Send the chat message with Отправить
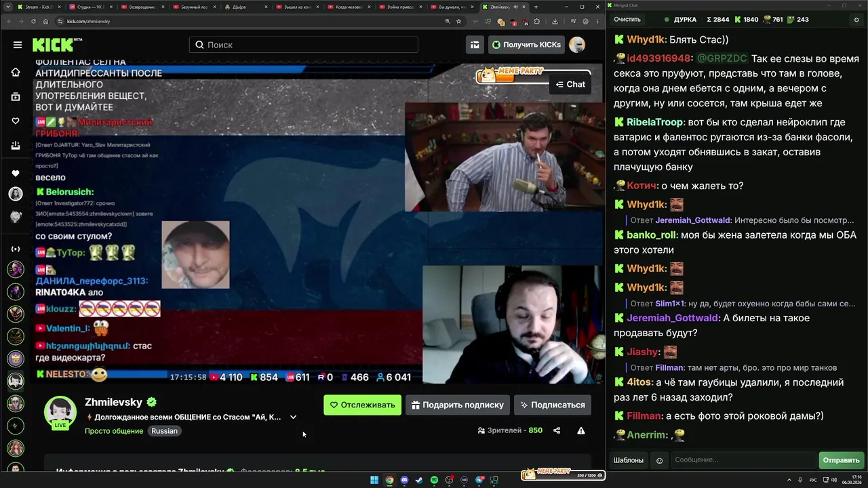The width and height of the screenshot is (868, 488). pyautogui.click(x=841, y=460)
